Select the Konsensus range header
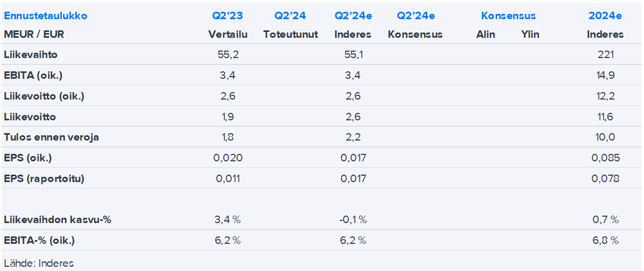 508,15
